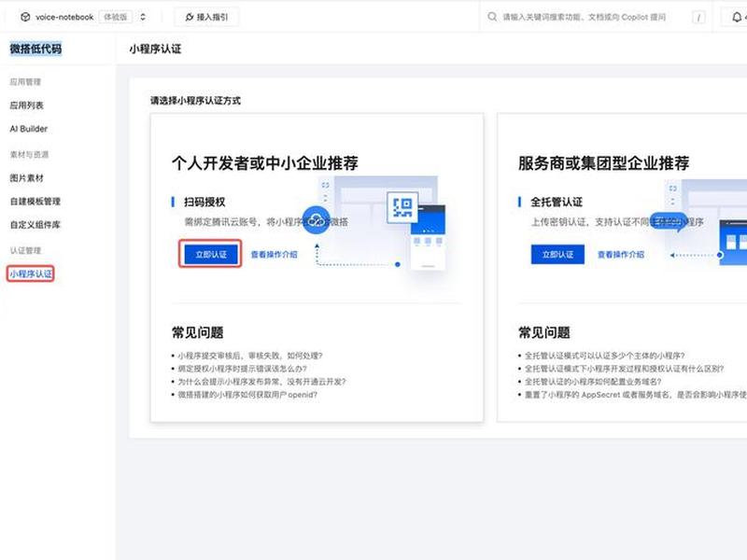Open FAQ 全托管认证的小程序如何配置业务域名?
The height and width of the screenshot is (560, 747).
(593, 382)
